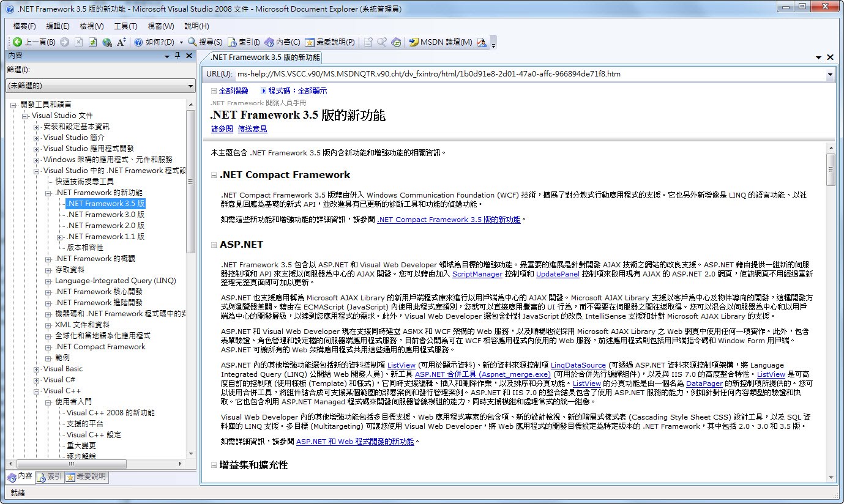Click the 傳送意見 feedback link
844x504 pixels.
click(253, 129)
